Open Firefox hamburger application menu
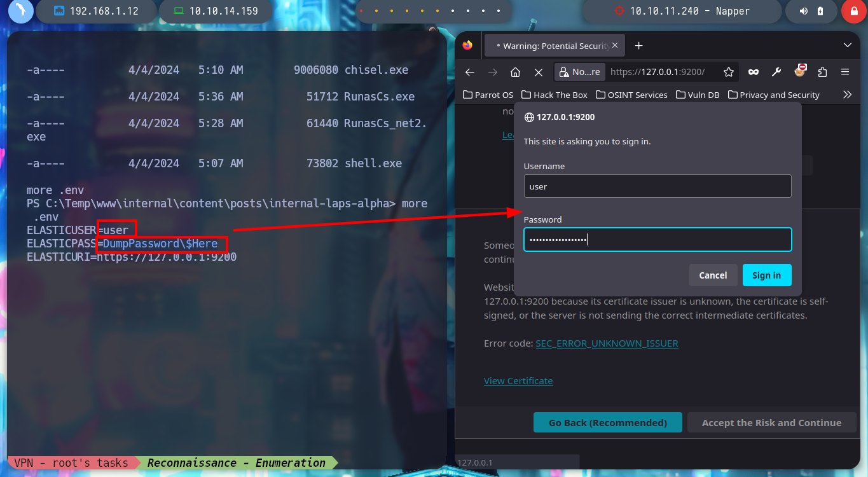The height and width of the screenshot is (477, 868). pyautogui.click(x=845, y=72)
